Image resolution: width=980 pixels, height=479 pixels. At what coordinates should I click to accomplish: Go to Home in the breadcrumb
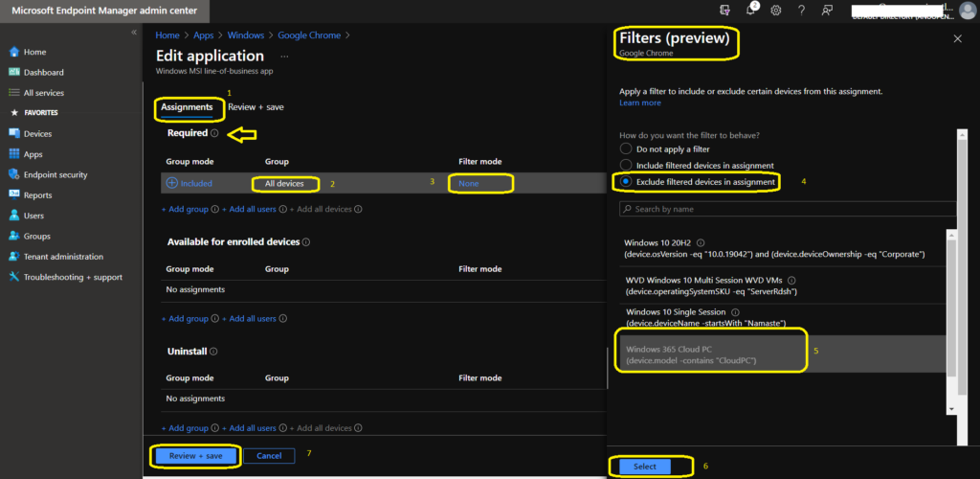tap(167, 35)
